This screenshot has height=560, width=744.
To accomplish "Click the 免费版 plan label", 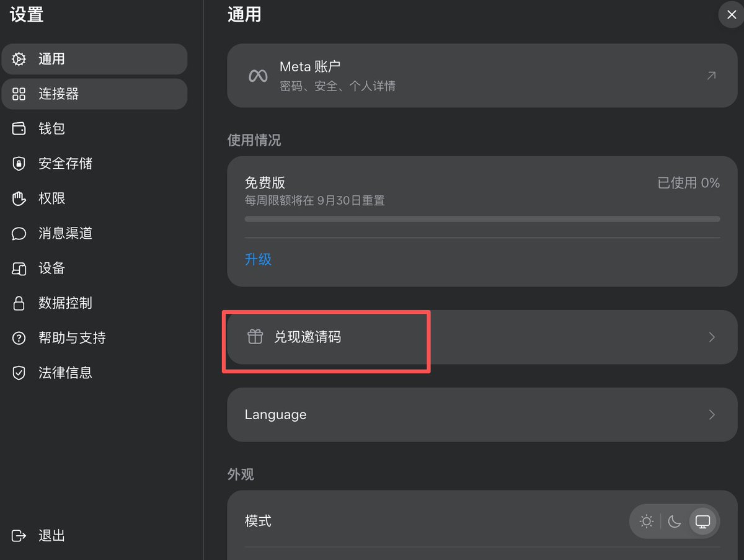I will point(265,183).
